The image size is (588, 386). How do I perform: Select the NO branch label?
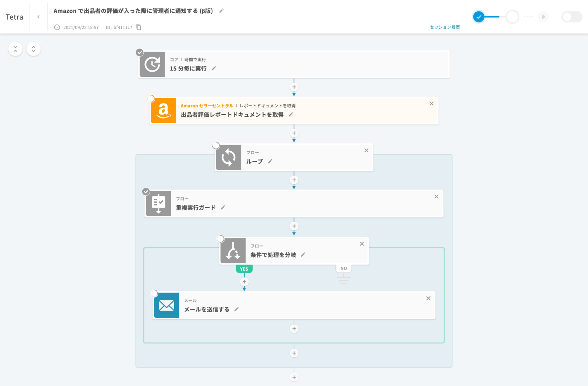[x=344, y=268]
